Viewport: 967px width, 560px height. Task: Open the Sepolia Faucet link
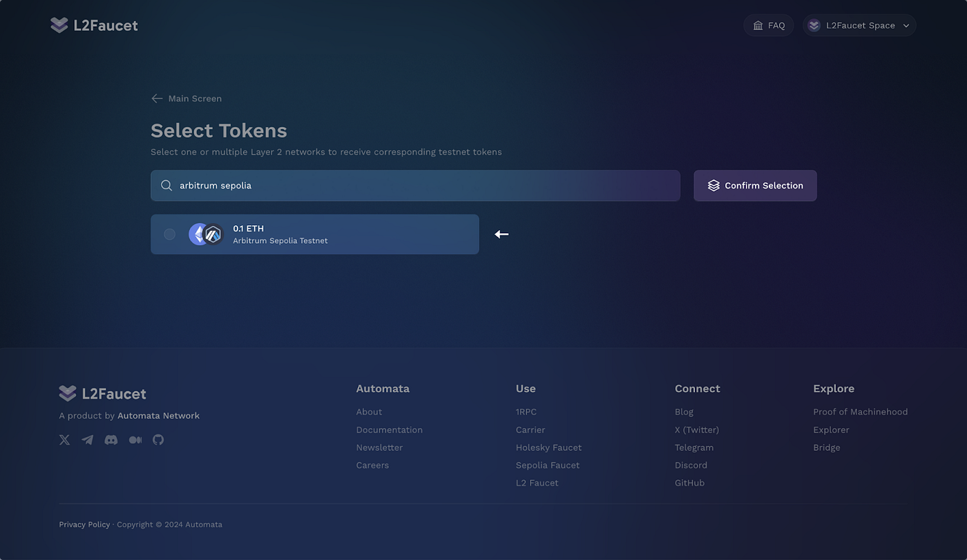tap(548, 465)
